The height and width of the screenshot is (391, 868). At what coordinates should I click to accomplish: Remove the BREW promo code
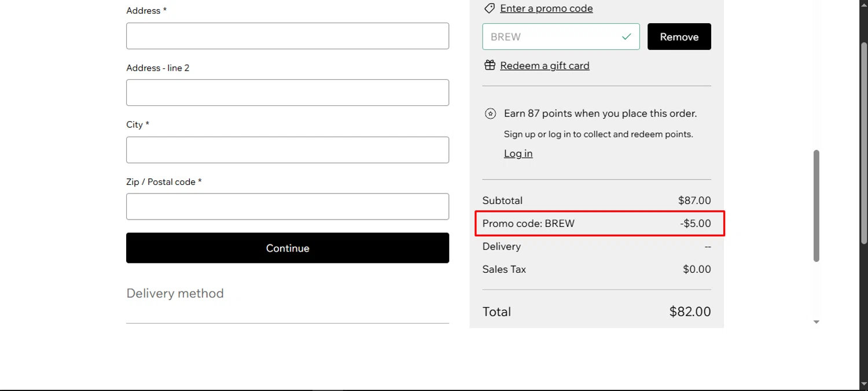[x=679, y=36]
